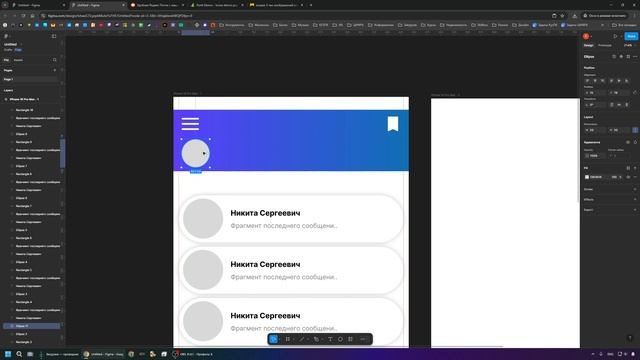640x360 pixels.
Task: Switch to the Prototype tab
Action: [605, 45]
